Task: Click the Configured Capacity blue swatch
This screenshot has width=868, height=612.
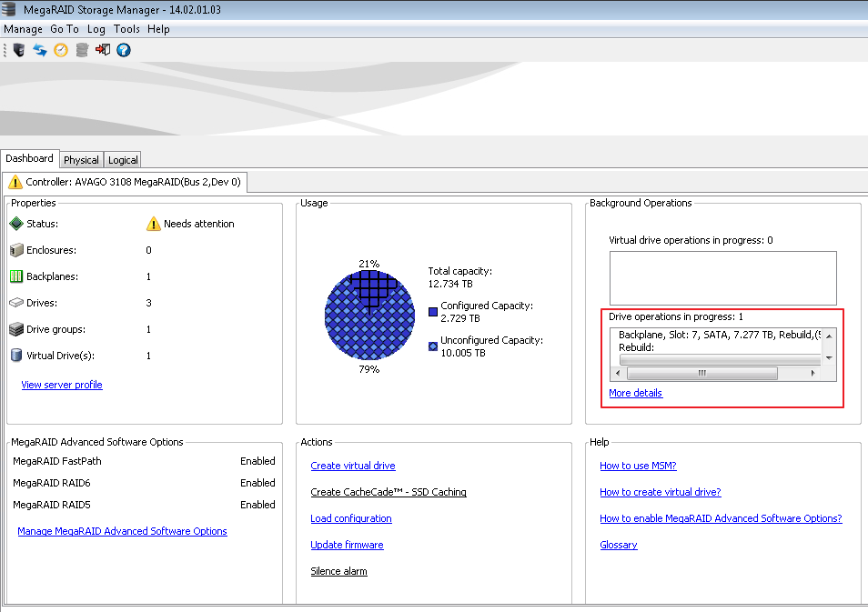Action: (x=433, y=312)
